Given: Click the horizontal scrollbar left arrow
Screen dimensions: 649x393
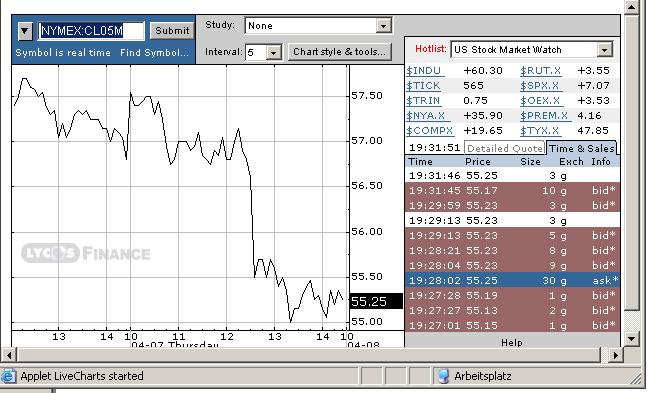Looking at the screenshot, I should click(9, 355).
